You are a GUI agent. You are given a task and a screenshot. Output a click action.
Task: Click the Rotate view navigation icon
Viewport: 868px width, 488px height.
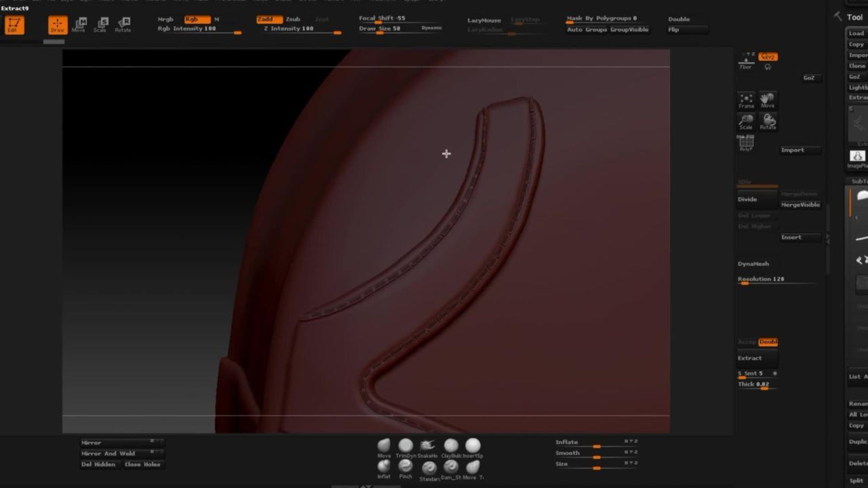(x=768, y=121)
